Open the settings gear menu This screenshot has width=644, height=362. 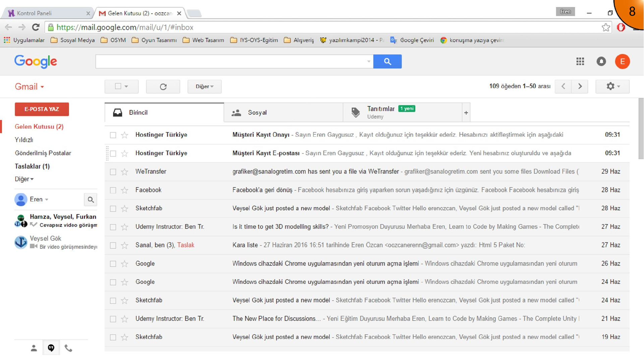pyautogui.click(x=612, y=86)
